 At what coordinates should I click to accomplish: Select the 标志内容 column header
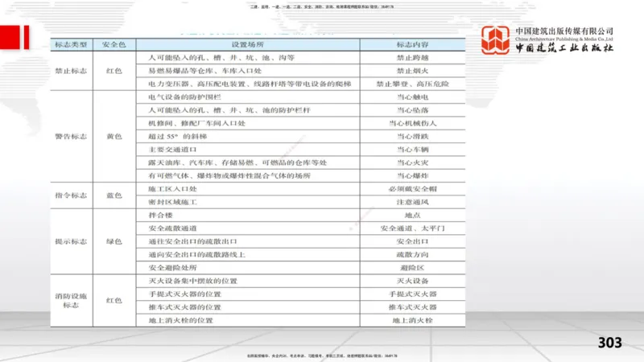tap(412, 44)
